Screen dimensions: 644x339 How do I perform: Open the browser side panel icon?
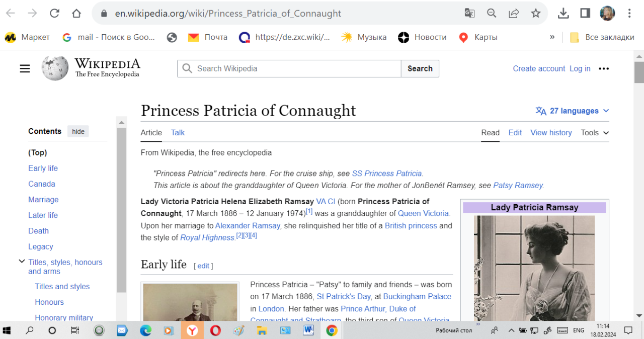(585, 14)
